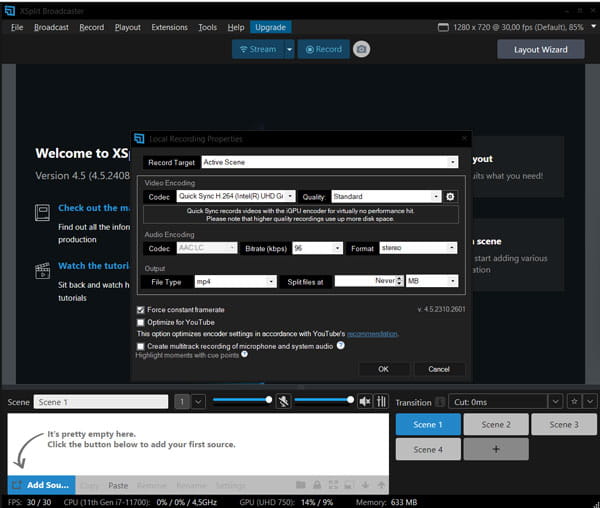Click the Stream button

point(258,49)
